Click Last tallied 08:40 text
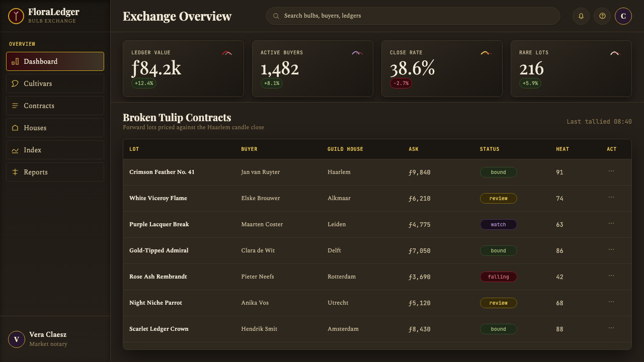644x362 pixels. point(599,122)
